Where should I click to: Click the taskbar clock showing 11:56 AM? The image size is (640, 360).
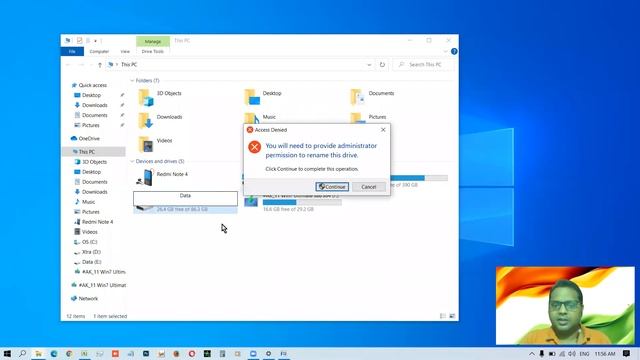click(x=605, y=353)
